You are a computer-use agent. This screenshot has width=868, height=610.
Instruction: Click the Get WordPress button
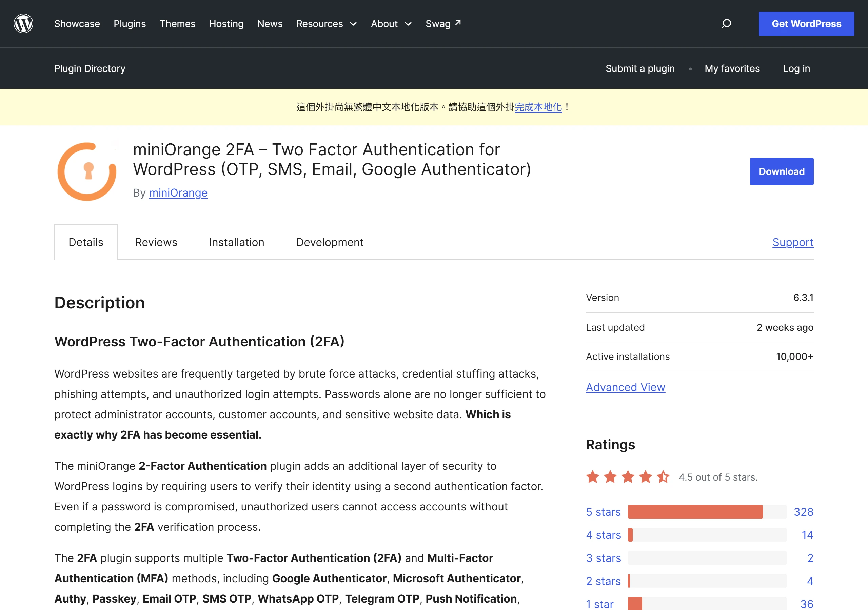(x=806, y=24)
